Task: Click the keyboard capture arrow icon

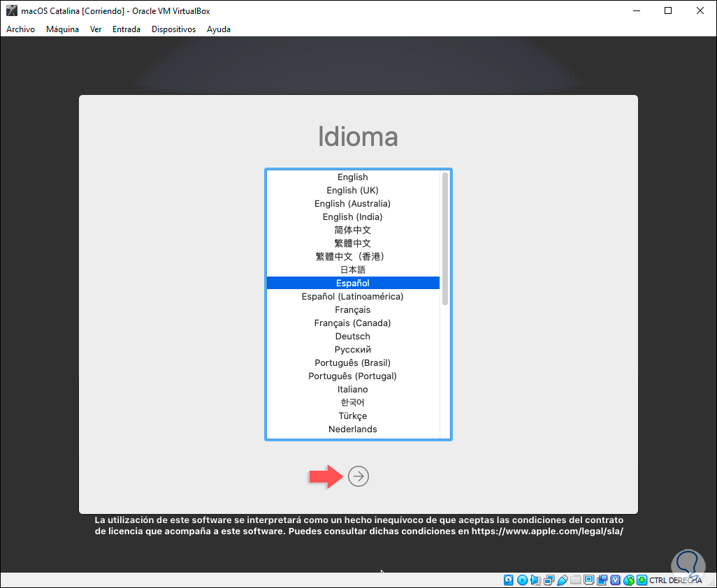Action: (x=642, y=580)
